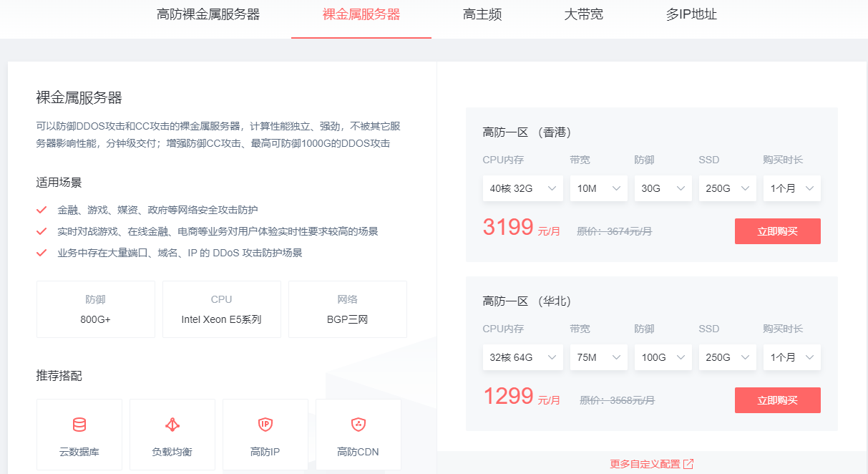Click the 高防一区（香港）heading
Image resolution: width=868 pixels, height=474 pixels.
(527, 132)
